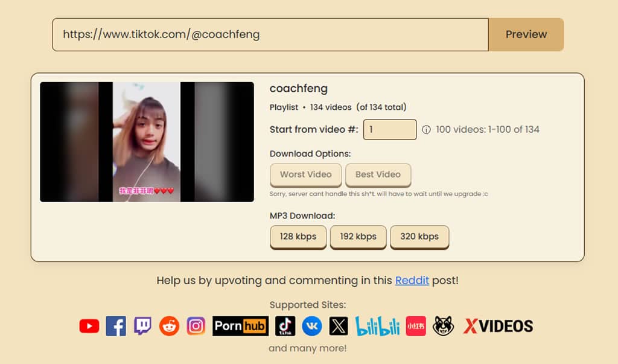The image size is (618, 364).
Task: Click the info icon beside video range
Action: [426, 130]
